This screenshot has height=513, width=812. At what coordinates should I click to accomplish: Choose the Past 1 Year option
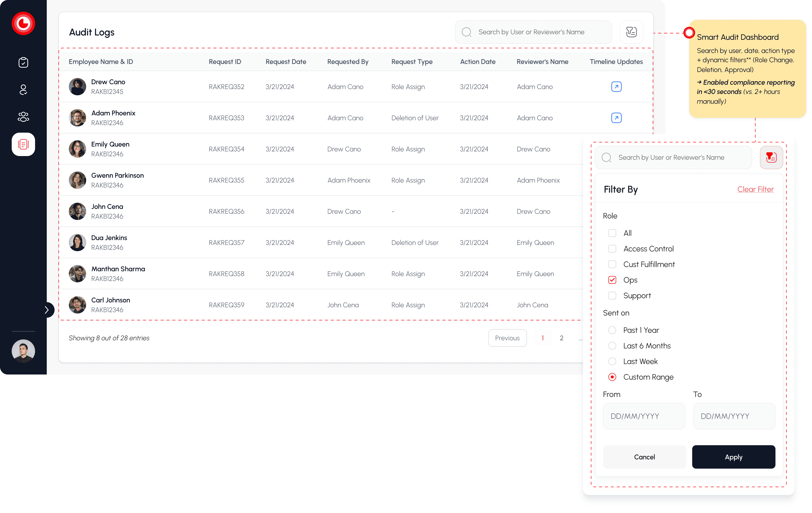click(612, 330)
